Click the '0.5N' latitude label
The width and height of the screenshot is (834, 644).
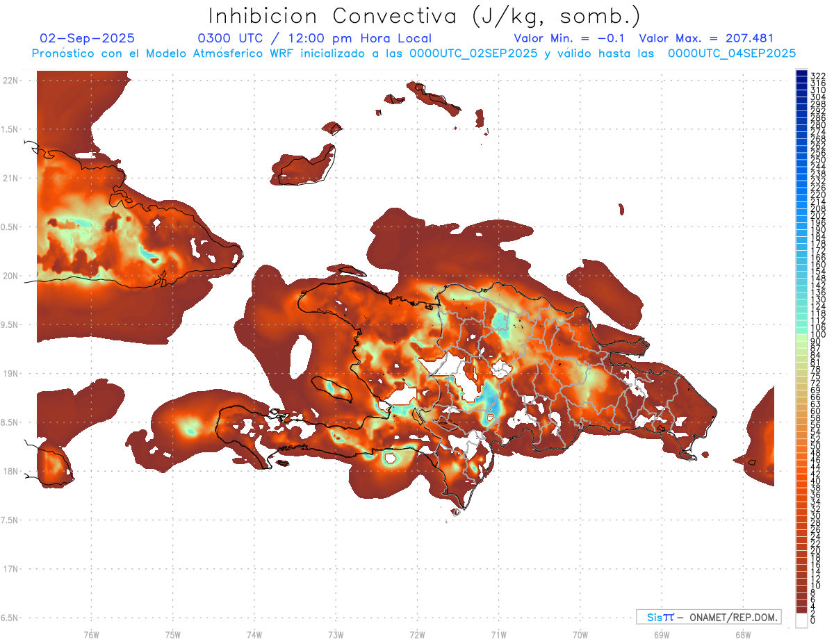[x=10, y=227]
